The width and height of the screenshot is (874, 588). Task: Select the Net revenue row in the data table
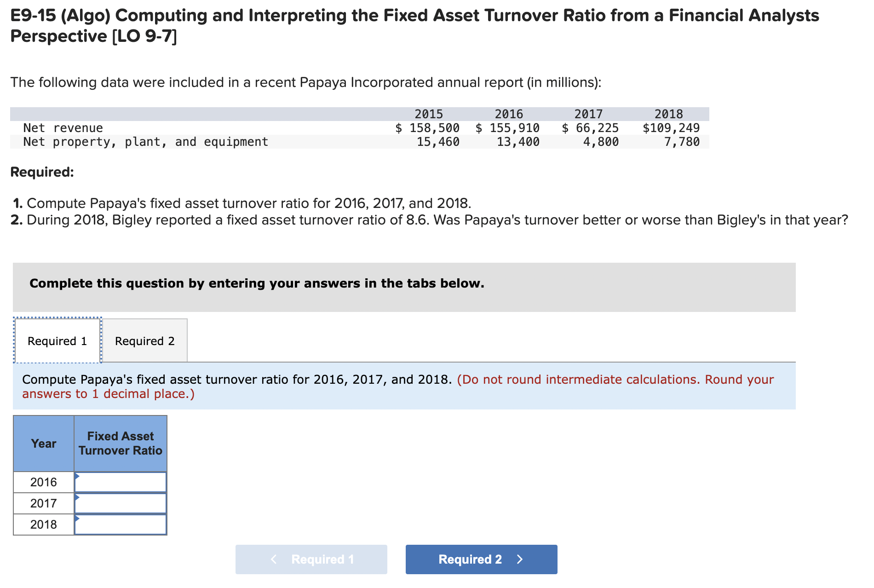63,128
